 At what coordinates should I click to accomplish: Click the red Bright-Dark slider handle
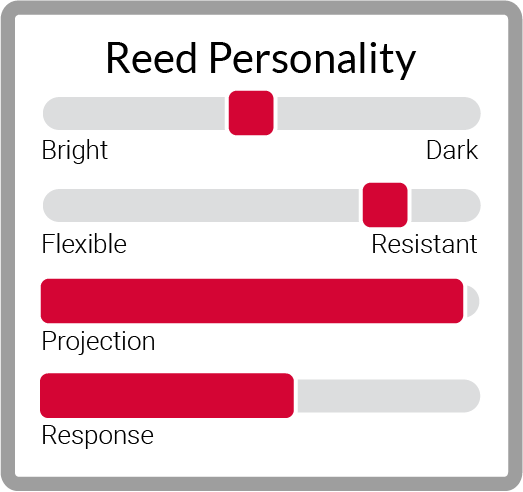tap(251, 113)
